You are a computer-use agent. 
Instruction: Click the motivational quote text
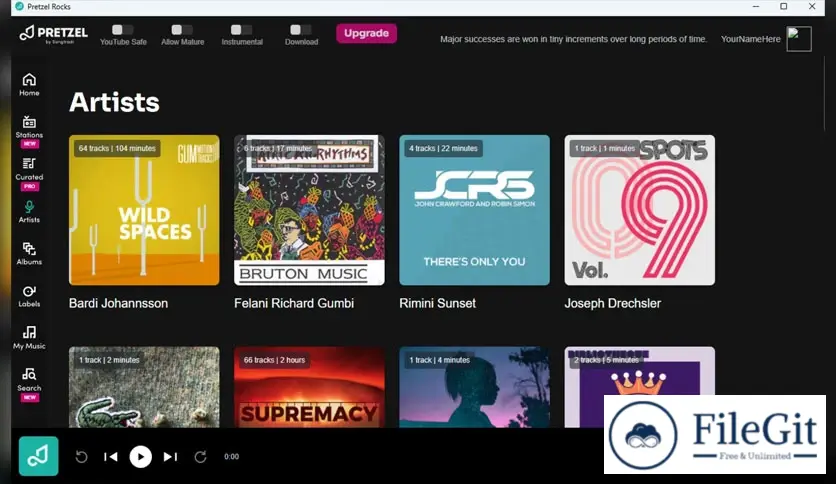(574, 39)
